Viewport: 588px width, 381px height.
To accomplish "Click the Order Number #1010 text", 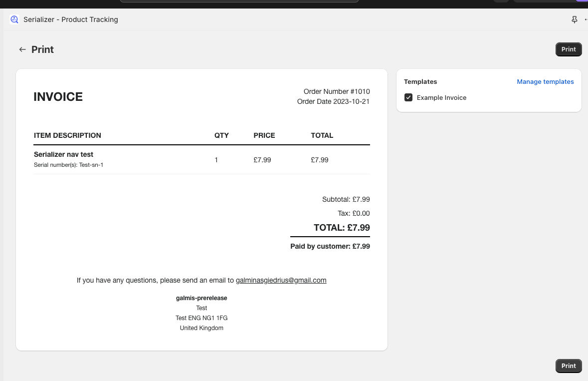I will click(x=337, y=91).
